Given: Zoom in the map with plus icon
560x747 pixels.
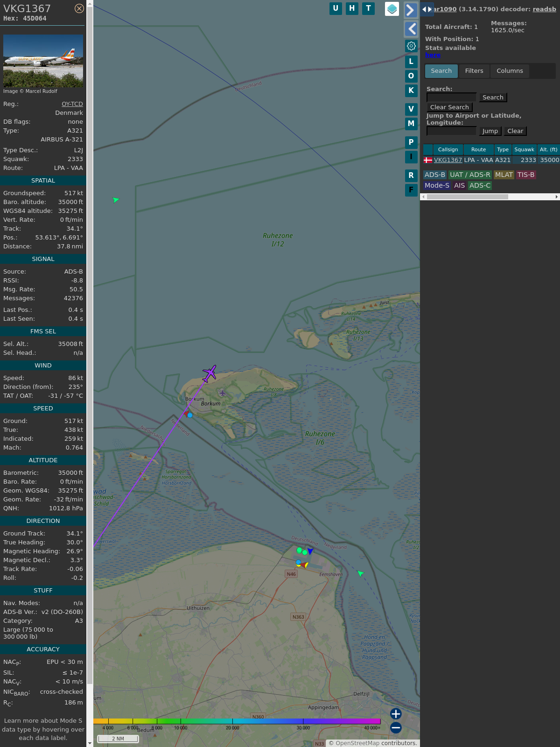Looking at the screenshot, I should pyautogui.click(x=396, y=714).
